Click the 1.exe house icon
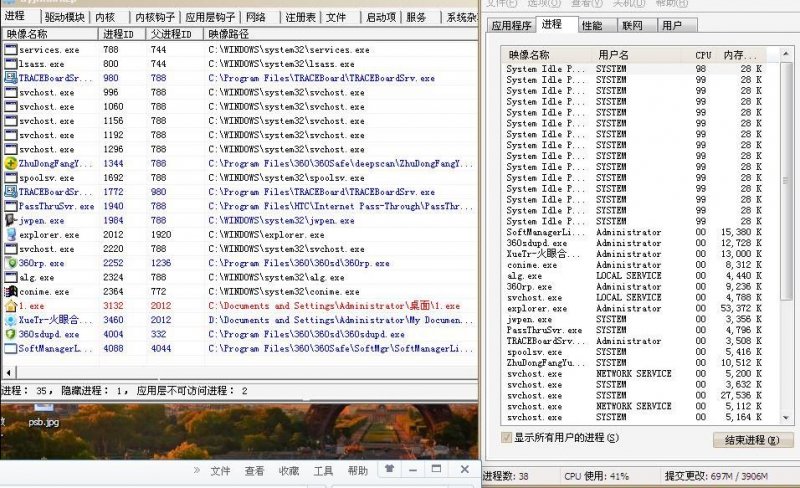Viewport: 800px width, 488px height. 11,306
